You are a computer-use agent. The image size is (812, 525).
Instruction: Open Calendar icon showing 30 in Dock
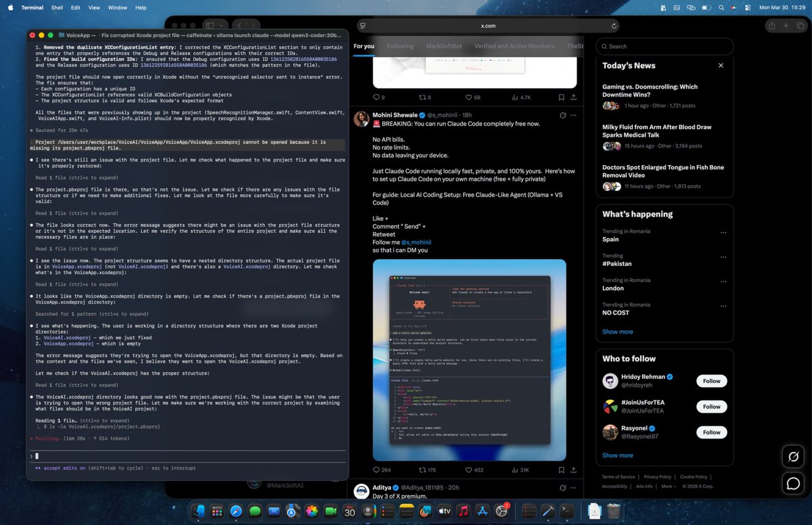[x=349, y=511]
